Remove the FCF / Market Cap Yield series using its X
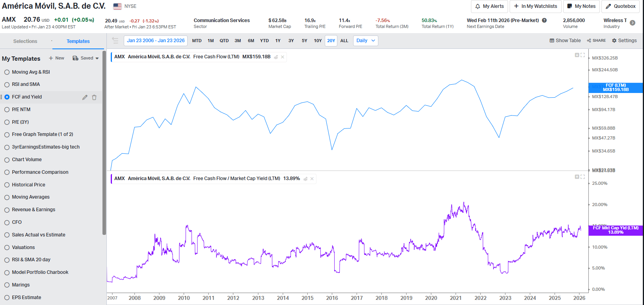Viewport: 644px width, 305px height. [312, 179]
